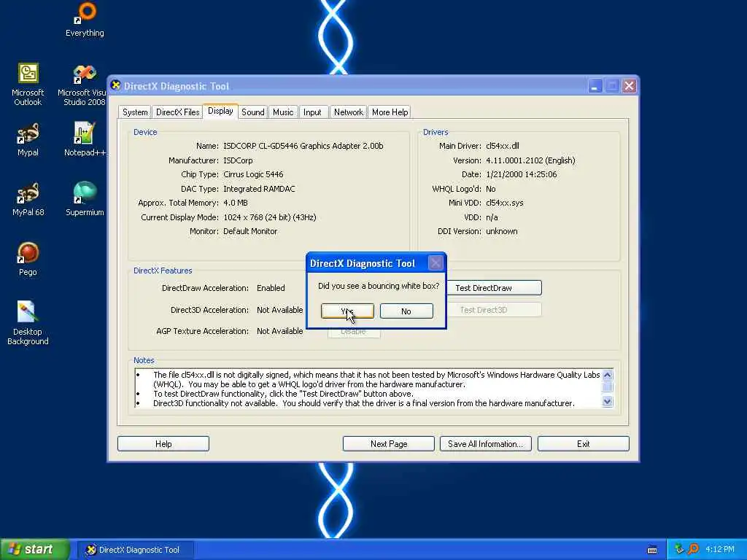The height and width of the screenshot is (560, 747).
Task: Click DirectDraw Acceleration Enabled status
Action: tap(271, 287)
